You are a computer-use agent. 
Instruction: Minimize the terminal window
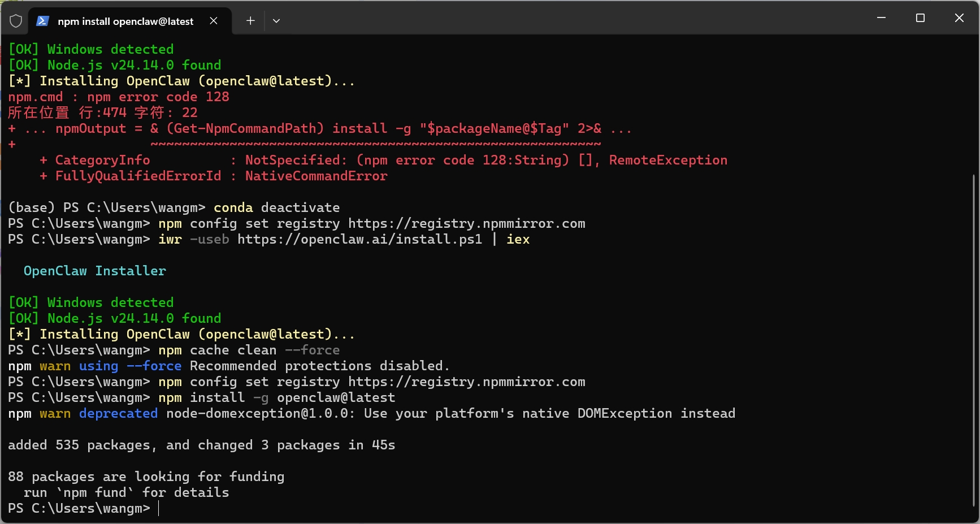(x=881, y=18)
